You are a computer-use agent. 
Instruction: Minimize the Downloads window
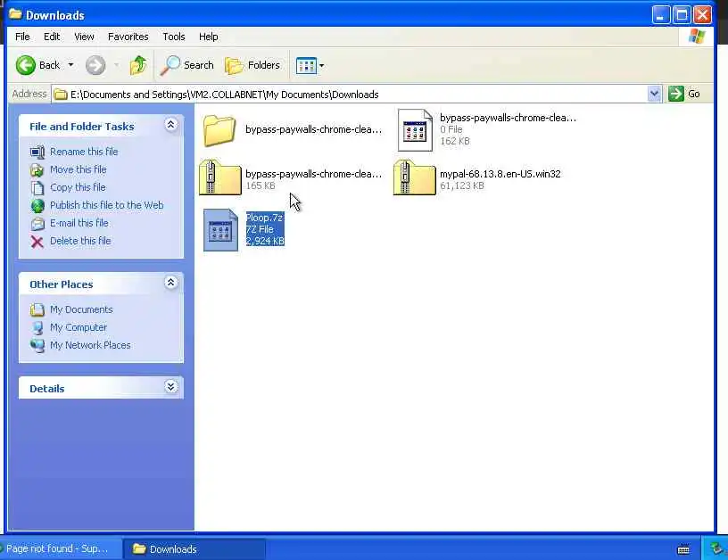[x=660, y=15]
